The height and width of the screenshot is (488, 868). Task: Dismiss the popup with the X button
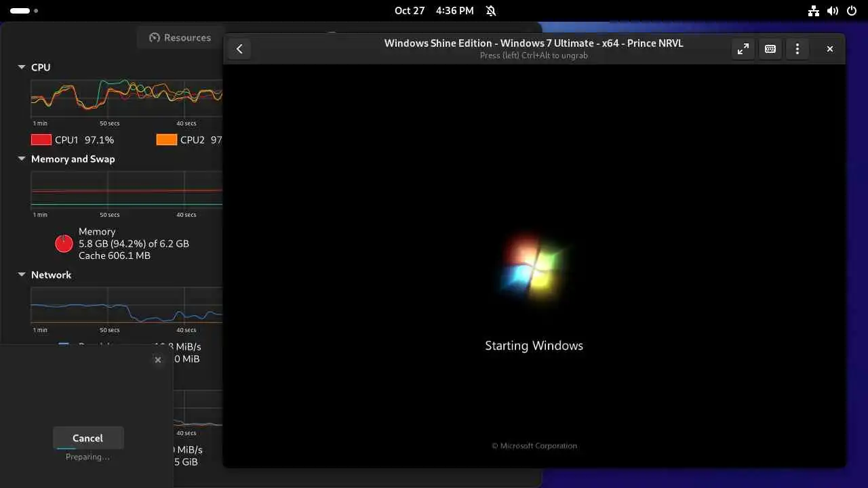pos(158,360)
